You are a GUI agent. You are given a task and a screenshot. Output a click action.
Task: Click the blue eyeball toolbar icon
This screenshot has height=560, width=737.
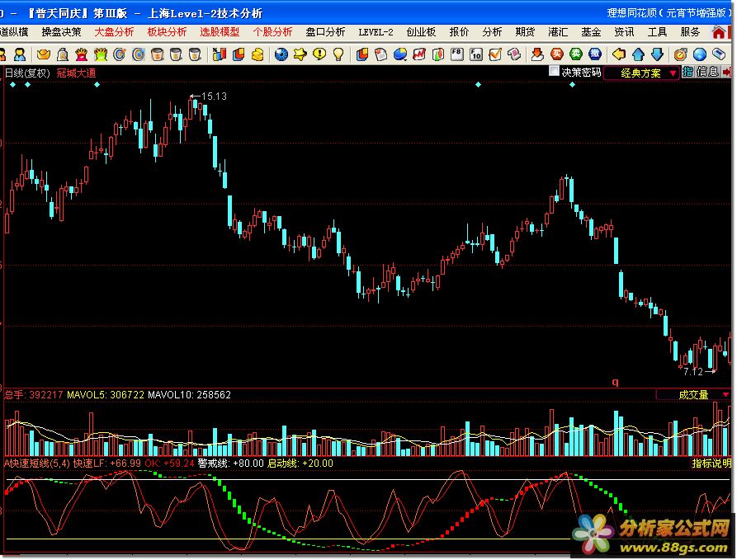click(x=281, y=54)
